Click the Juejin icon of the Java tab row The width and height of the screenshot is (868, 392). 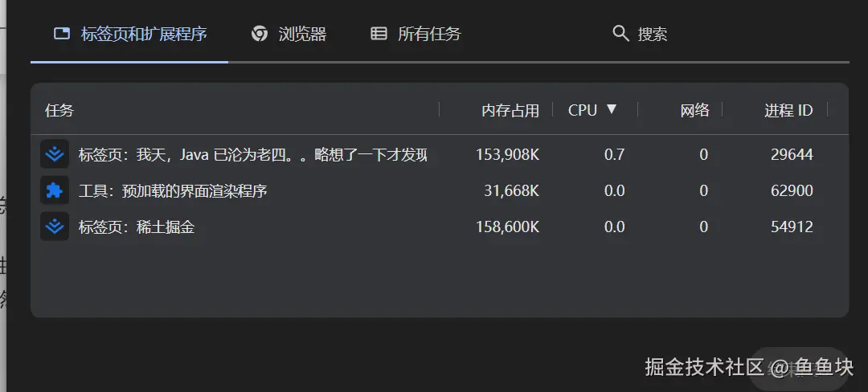(55, 154)
